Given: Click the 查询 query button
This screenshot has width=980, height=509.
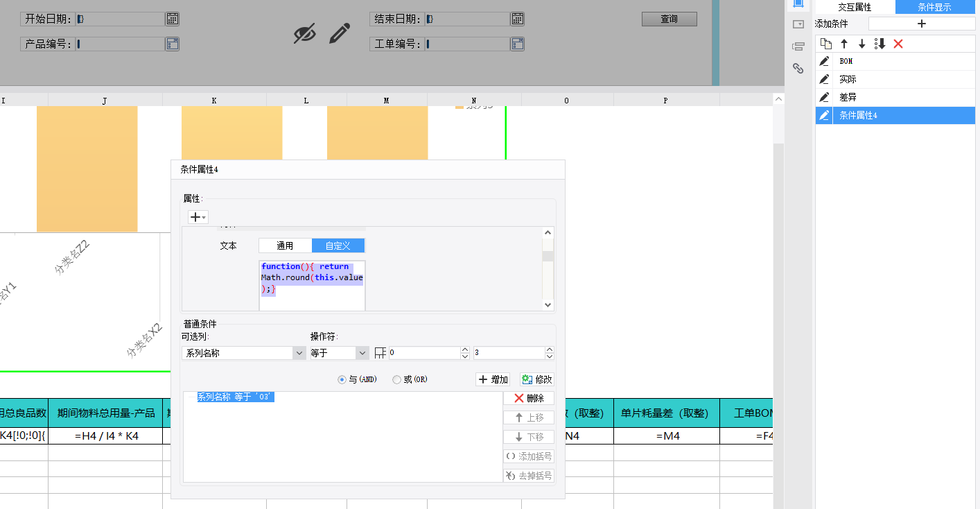Looking at the screenshot, I should 669,19.
